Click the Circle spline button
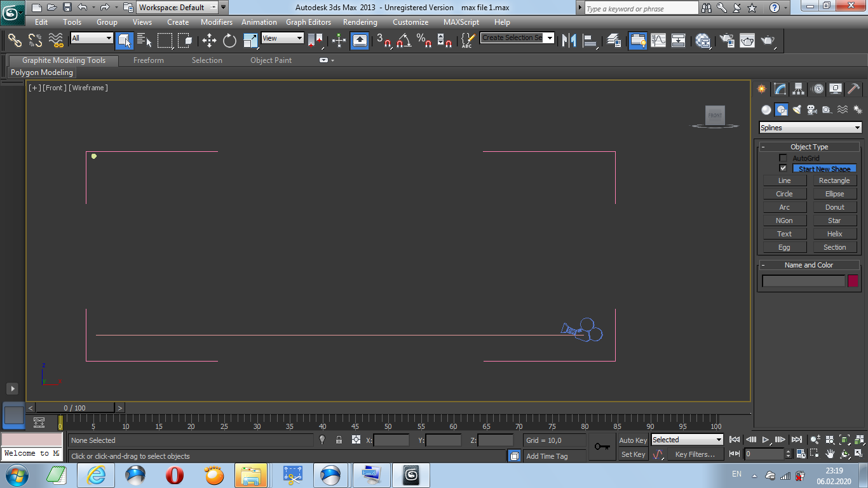The width and height of the screenshot is (868, 488). (x=785, y=194)
